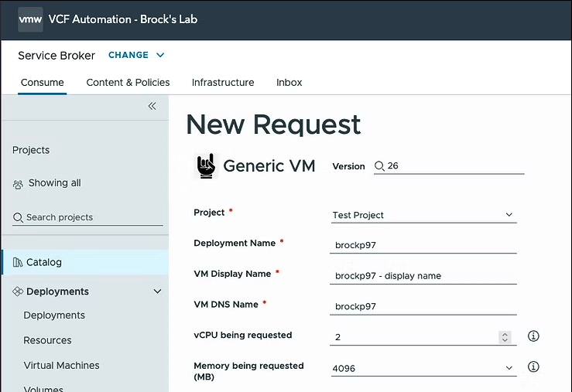
Task: Click the Showing all projects people icon
Action: tap(18, 184)
